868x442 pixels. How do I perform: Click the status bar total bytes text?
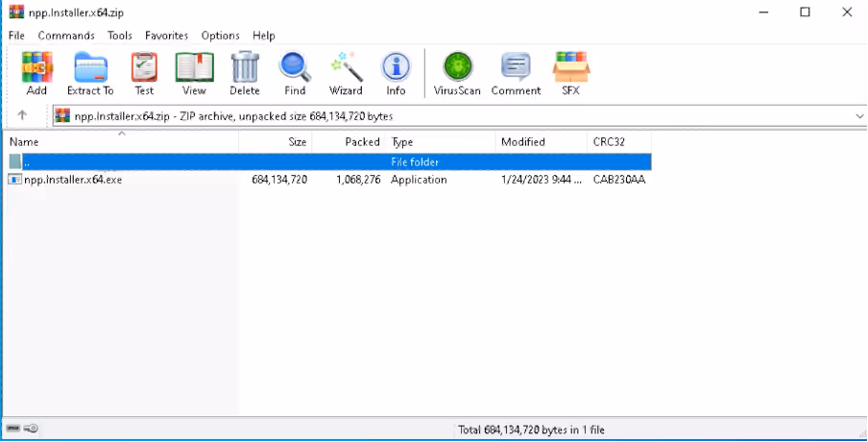point(531,430)
